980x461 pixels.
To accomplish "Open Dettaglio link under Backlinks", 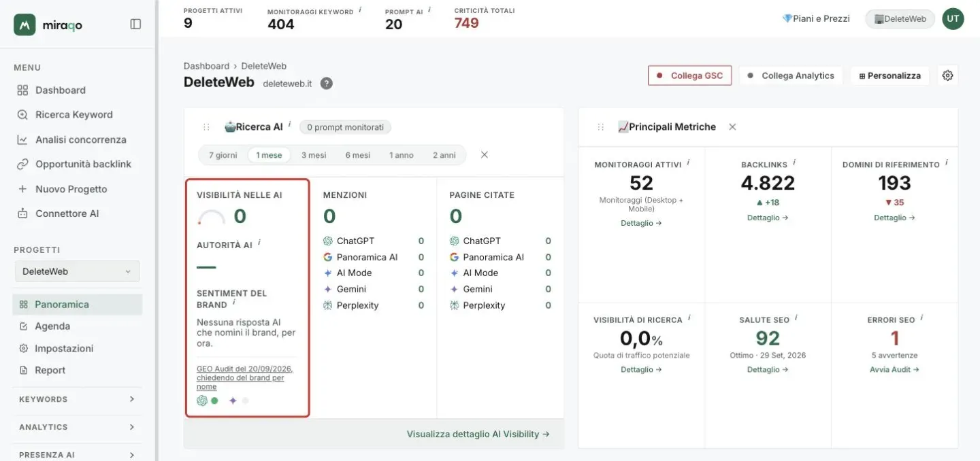I will (x=768, y=218).
